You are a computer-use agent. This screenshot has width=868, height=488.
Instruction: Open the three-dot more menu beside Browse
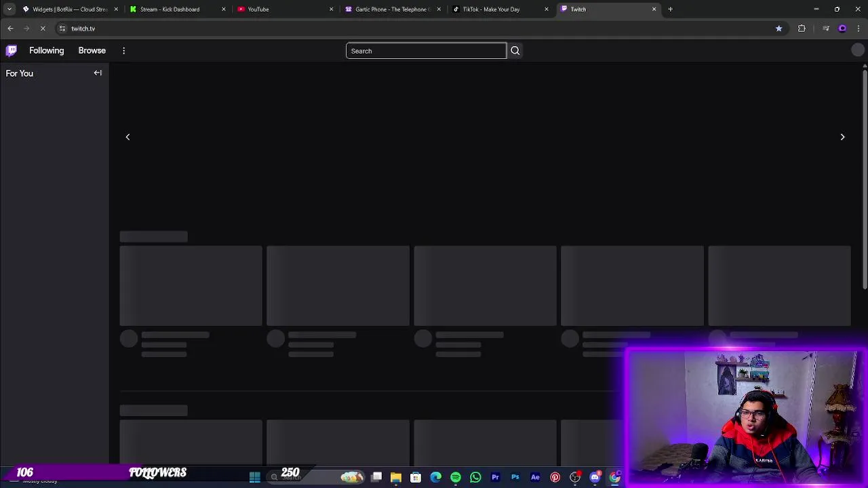pyautogui.click(x=123, y=50)
